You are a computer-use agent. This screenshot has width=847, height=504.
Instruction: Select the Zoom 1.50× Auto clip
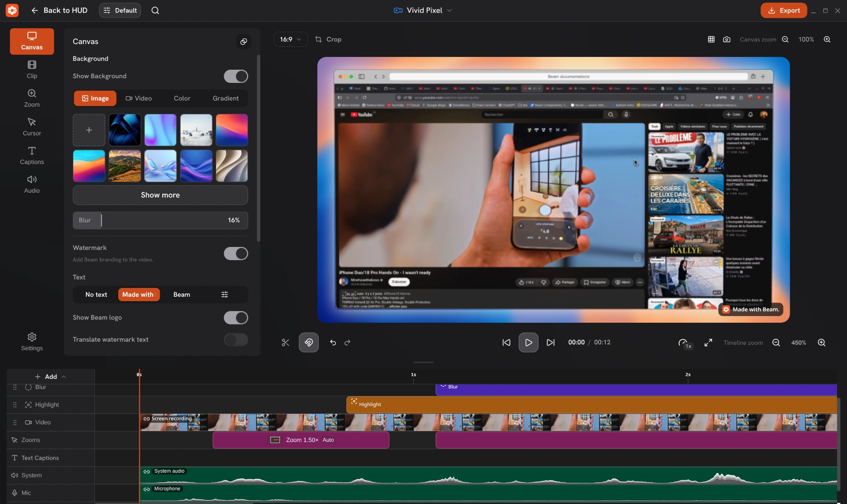(x=301, y=440)
